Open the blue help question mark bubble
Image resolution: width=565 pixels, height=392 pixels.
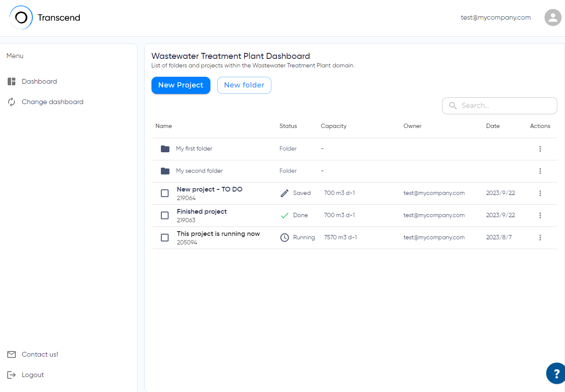point(556,373)
